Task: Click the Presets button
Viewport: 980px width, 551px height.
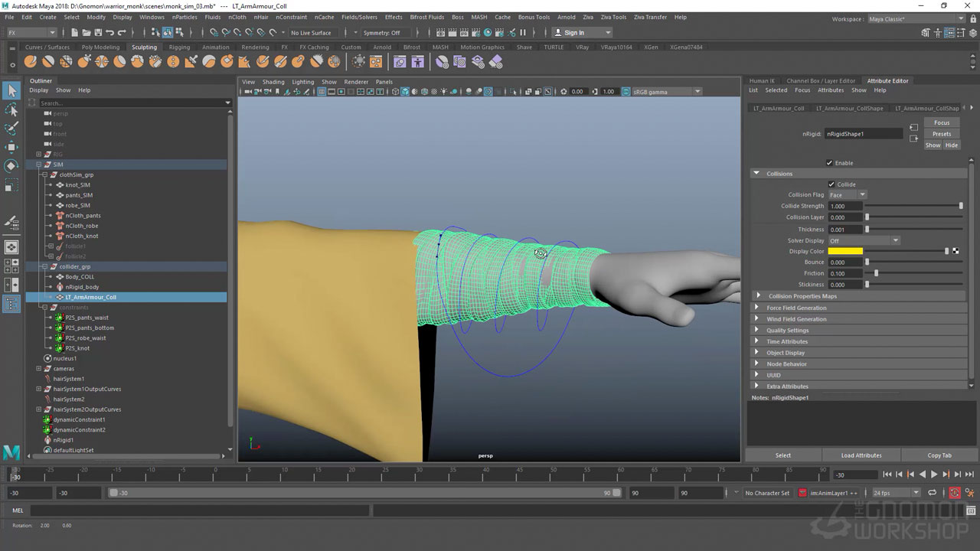Action: (x=941, y=134)
